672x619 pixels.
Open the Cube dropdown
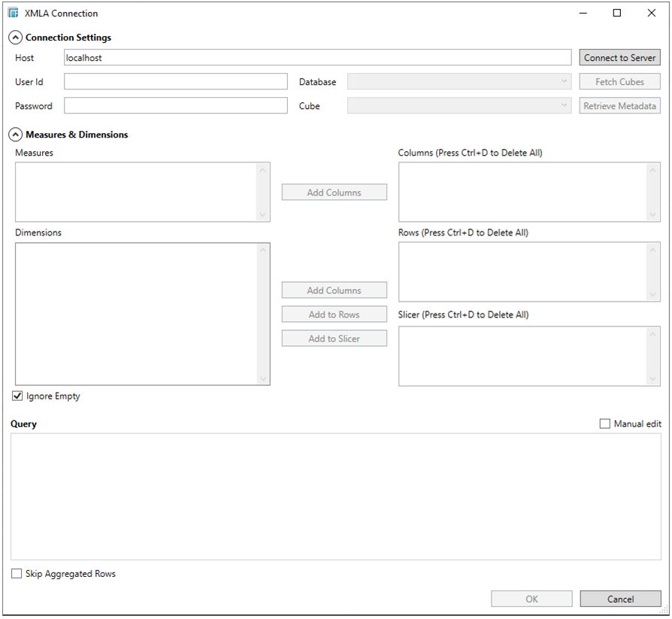click(x=459, y=106)
